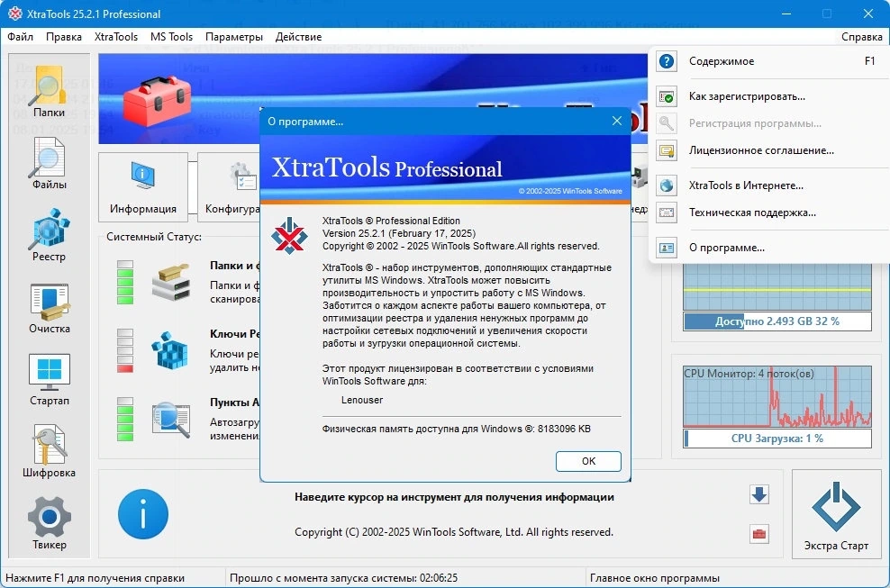Viewport: 890px width, 588px height.
Task: Click the Экстра Старт button
Action: point(836,515)
